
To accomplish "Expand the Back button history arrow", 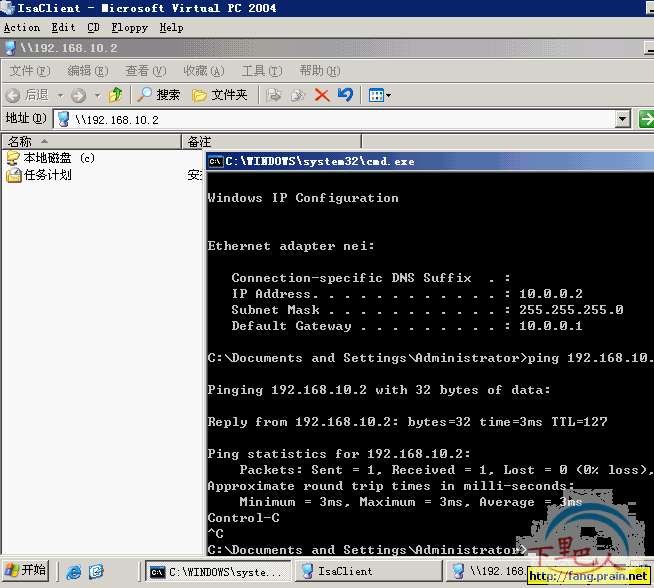I will [60, 95].
